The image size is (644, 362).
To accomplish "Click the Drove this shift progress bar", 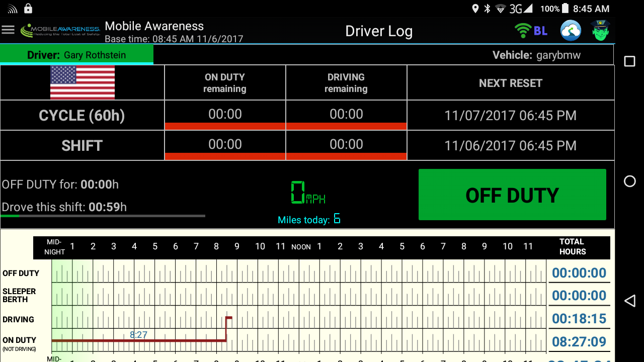I will (x=103, y=216).
